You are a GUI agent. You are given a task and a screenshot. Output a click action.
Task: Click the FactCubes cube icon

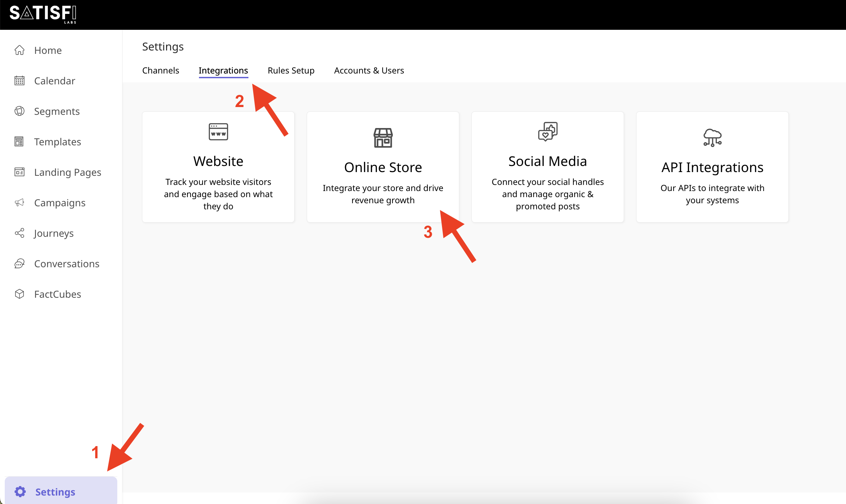tap(19, 294)
